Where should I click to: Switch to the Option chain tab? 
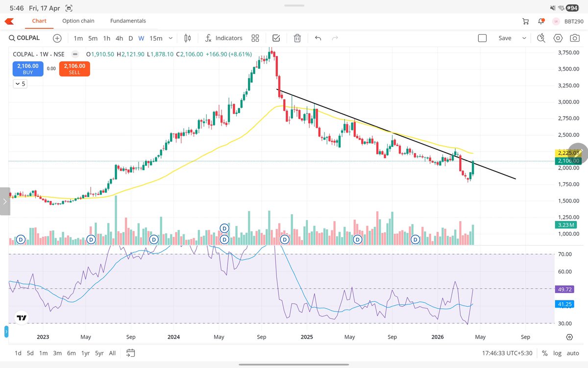pos(78,21)
